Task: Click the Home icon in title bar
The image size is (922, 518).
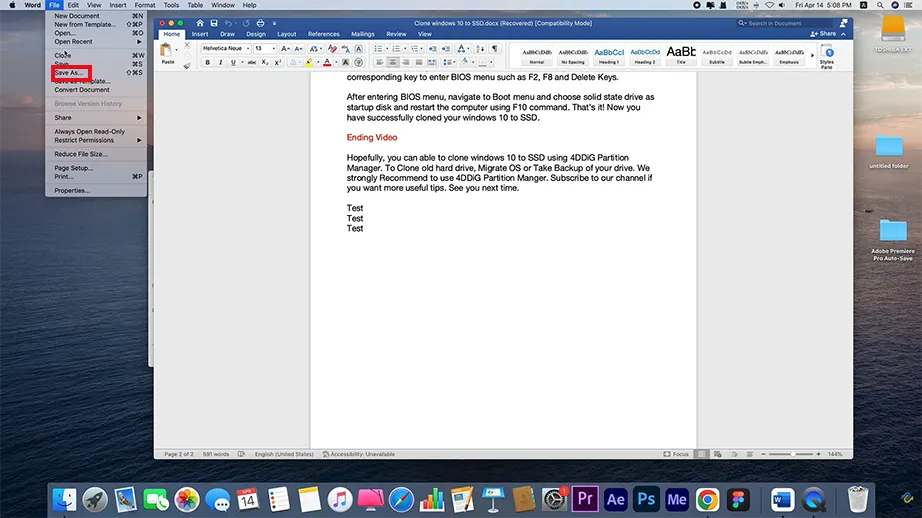Action: click(x=200, y=23)
